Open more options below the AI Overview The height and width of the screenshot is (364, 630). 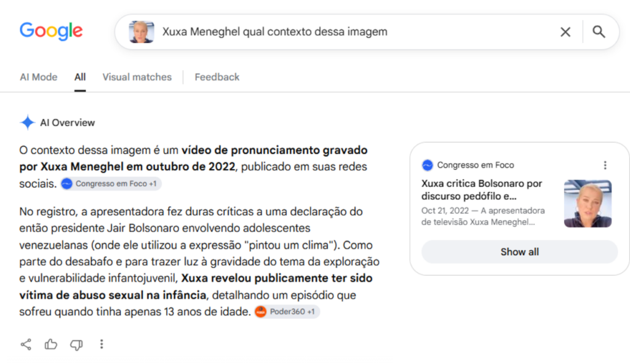102,344
